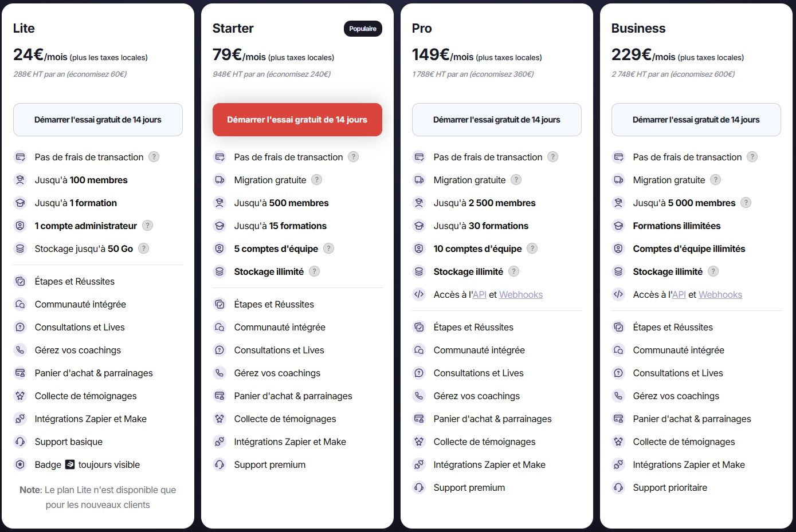Click the truck icon beside Business Migration gratuite

click(618, 180)
